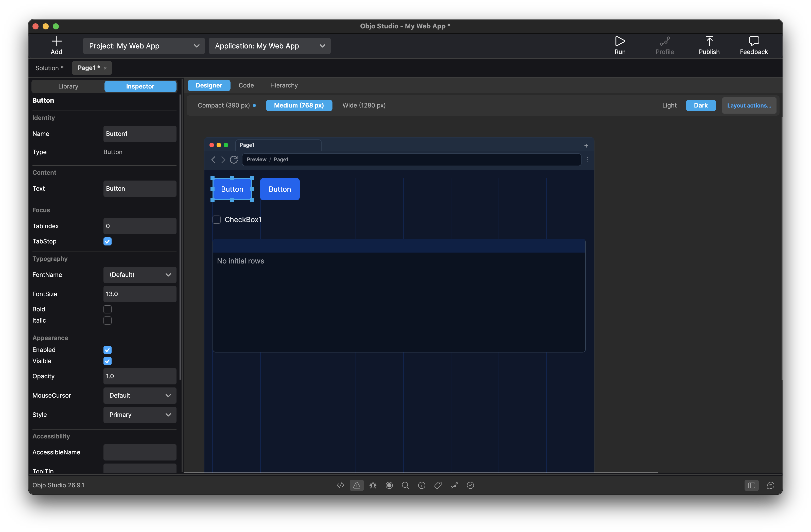Viewport: 811px width, 532px height.
Task: Click the preview browser back arrow
Action: (213, 159)
